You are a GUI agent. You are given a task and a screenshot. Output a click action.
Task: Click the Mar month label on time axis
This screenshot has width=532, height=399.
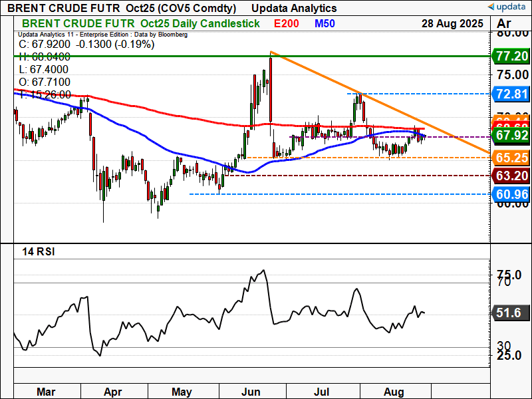tap(46, 392)
